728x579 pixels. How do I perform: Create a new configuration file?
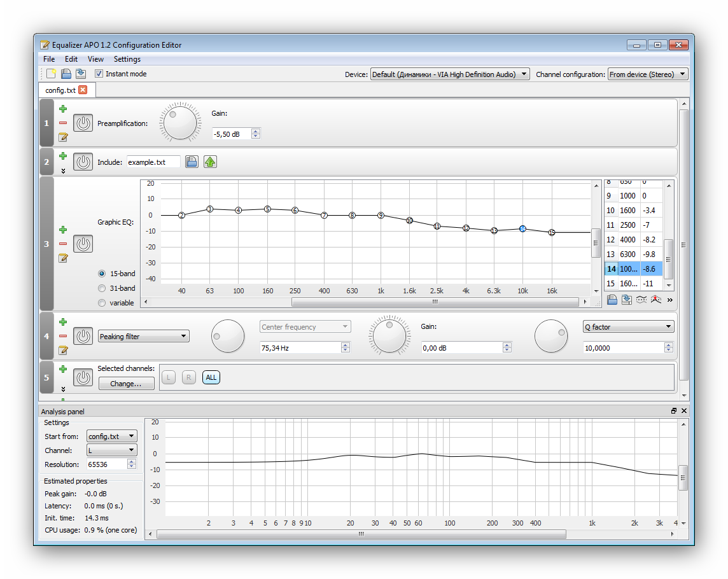coord(51,73)
